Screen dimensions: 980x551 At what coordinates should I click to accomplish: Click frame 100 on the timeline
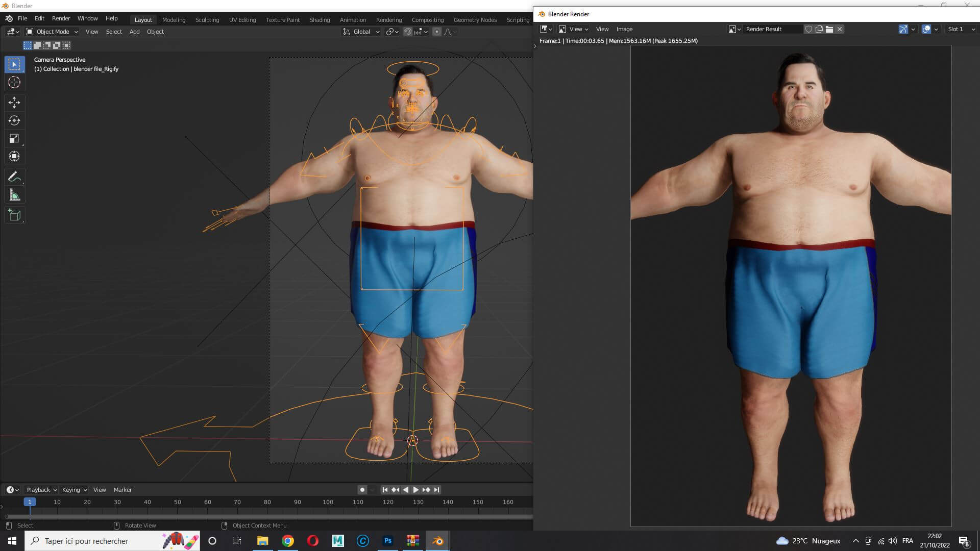[x=328, y=502]
